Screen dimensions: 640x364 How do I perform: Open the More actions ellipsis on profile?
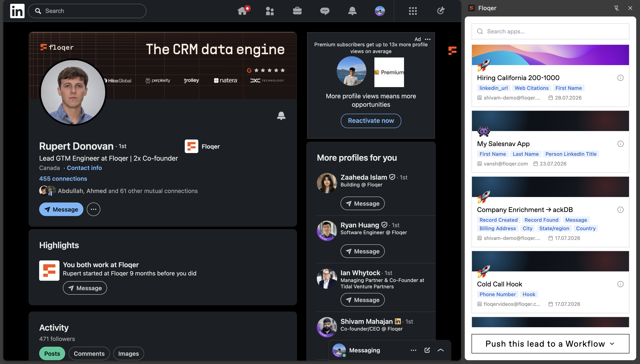[x=93, y=209]
